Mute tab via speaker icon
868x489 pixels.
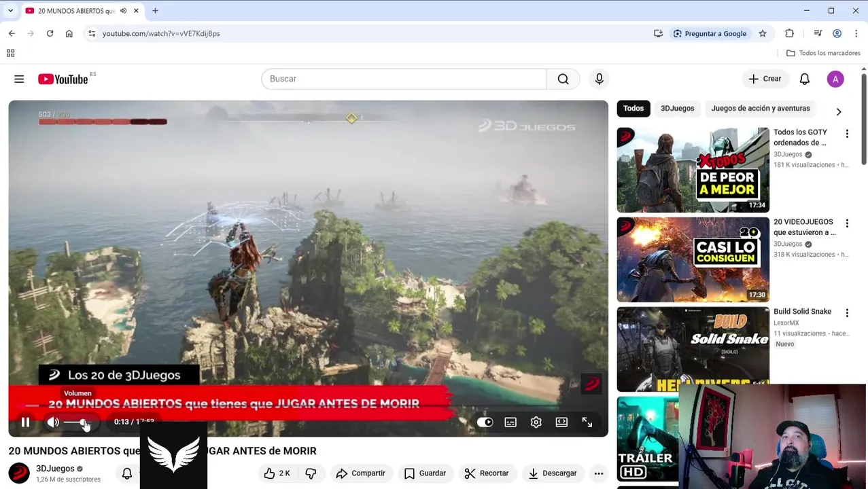coord(123,11)
